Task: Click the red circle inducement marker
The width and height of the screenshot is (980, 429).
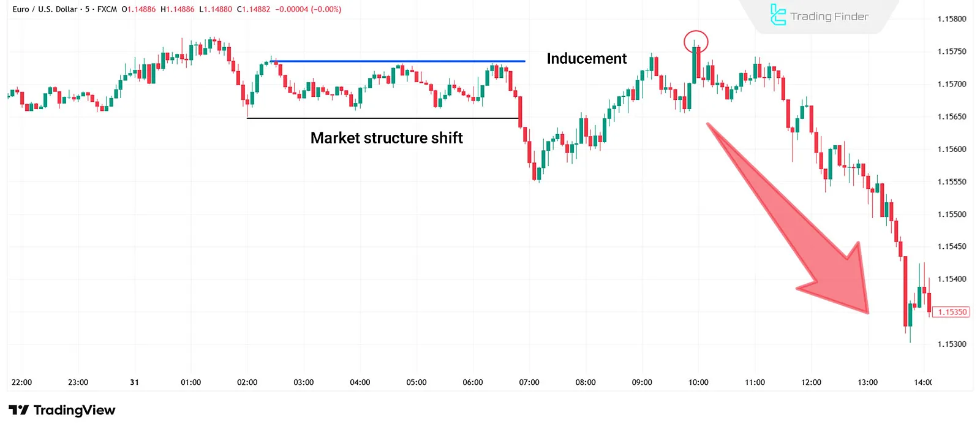Action: [696, 42]
